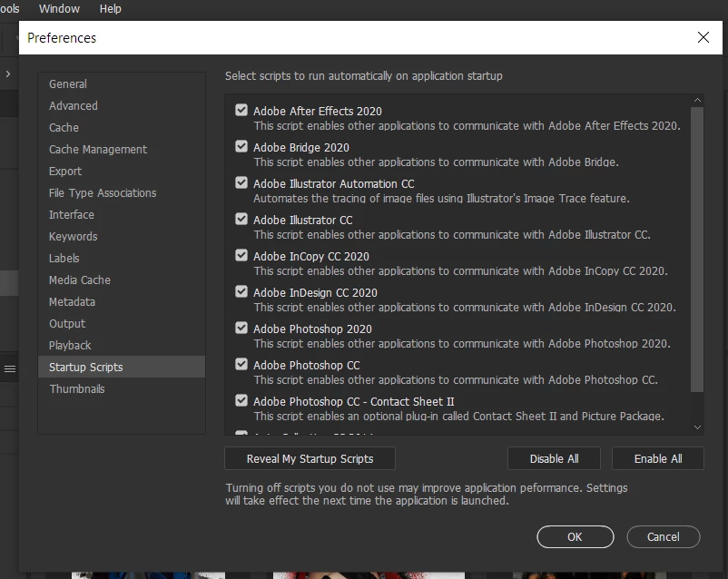Toggle the Adobe Bridge 2020 checkbox
Image resolution: width=728 pixels, height=579 pixels.
click(x=241, y=146)
